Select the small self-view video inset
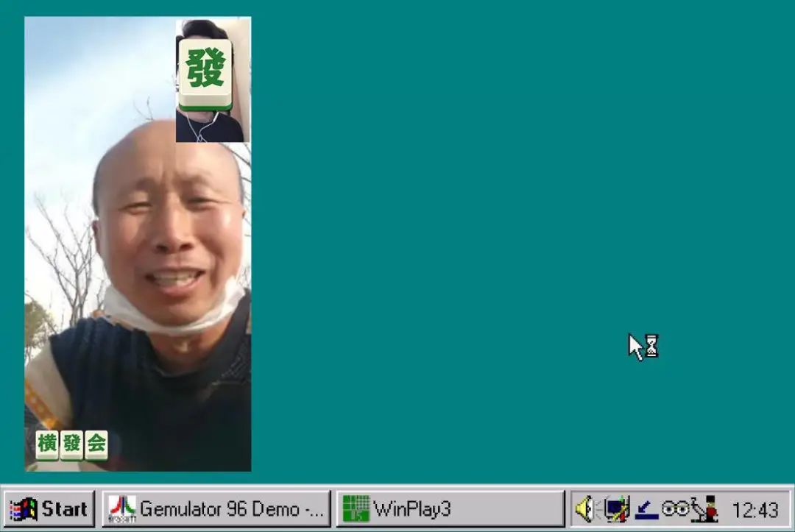The image size is (795, 532). click(213, 80)
